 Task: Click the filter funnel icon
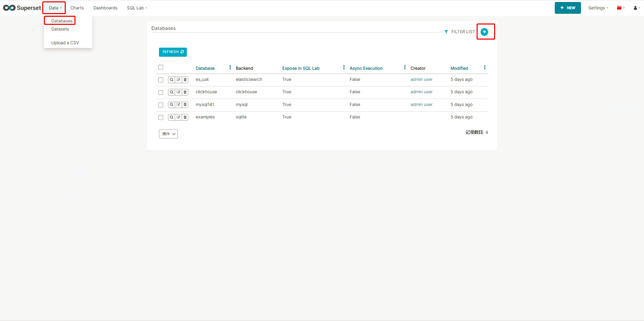coord(446,32)
